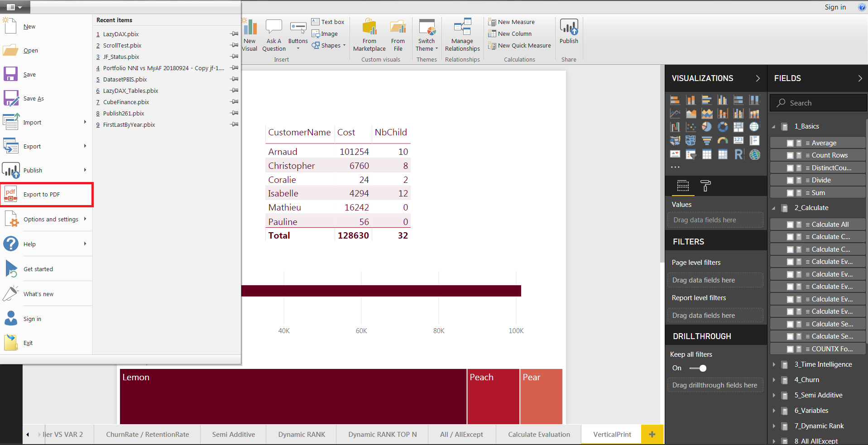Image resolution: width=868 pixels, height=445 pixels.
Task: Collapse the Visualizations pane chevron
Action: (758, 78)
